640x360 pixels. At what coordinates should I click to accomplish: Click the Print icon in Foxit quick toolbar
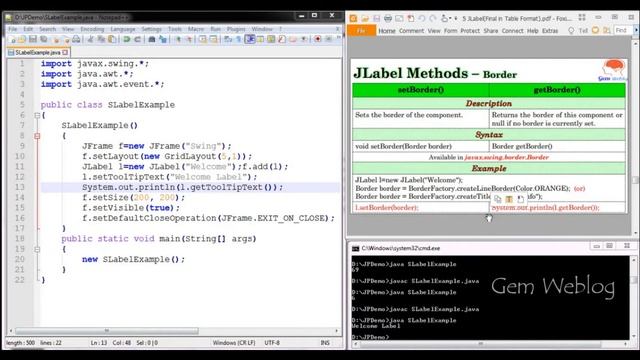(x=388, y=18)
